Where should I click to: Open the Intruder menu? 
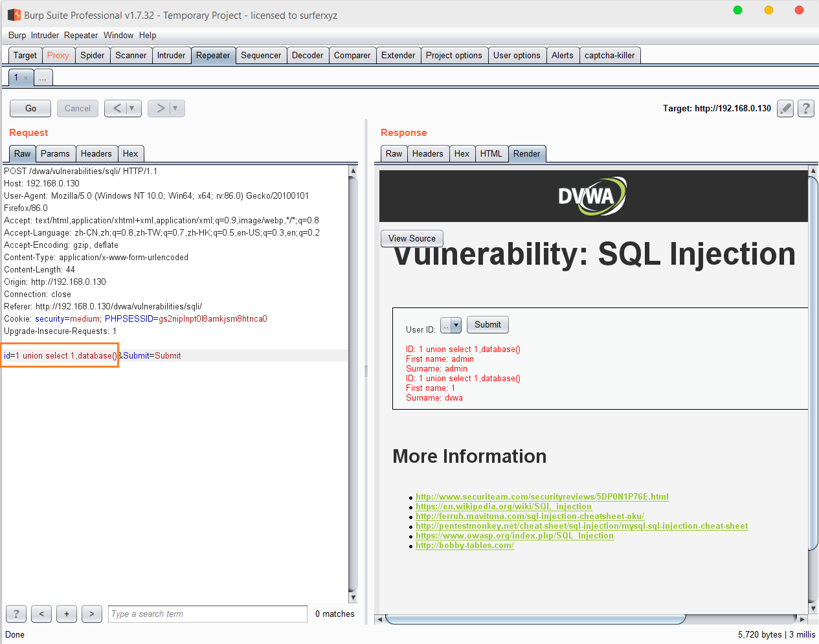(45, 35)
